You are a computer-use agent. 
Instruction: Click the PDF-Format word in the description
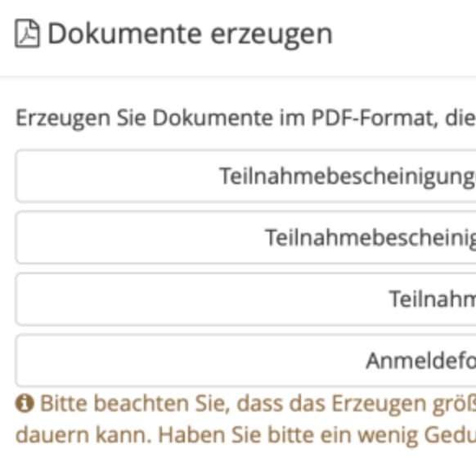(x=375, y=118)
